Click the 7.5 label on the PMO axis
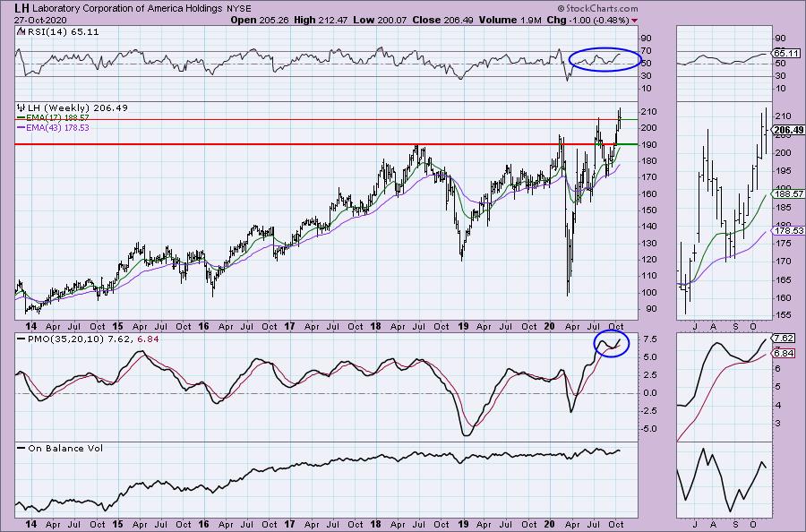This screenshot has height=532, width=806. (649, 339)
